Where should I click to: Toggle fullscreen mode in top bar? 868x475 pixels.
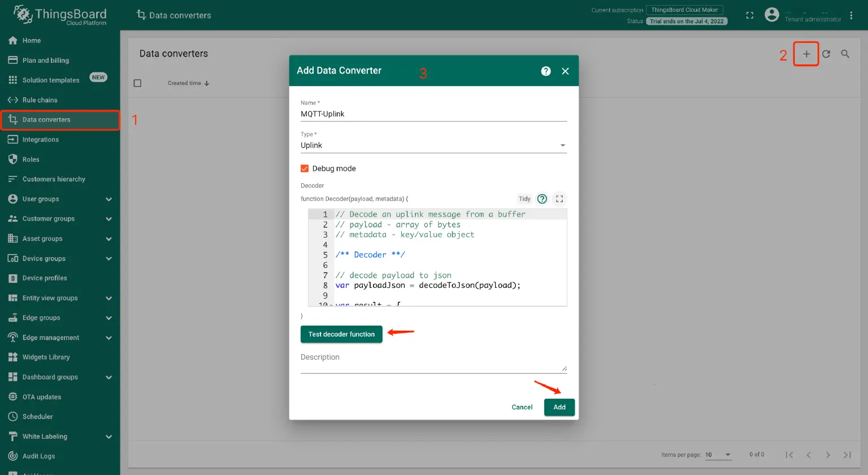click(x=749, y=15)
